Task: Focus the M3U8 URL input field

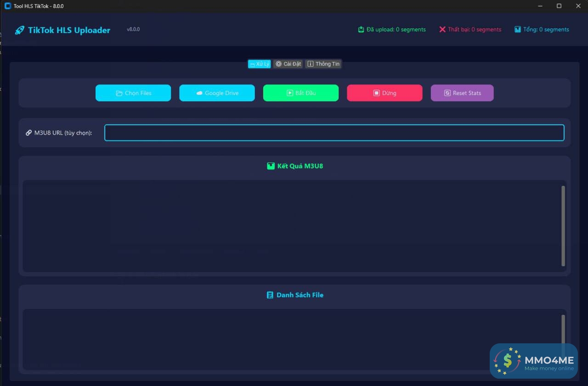Action: 334,133
